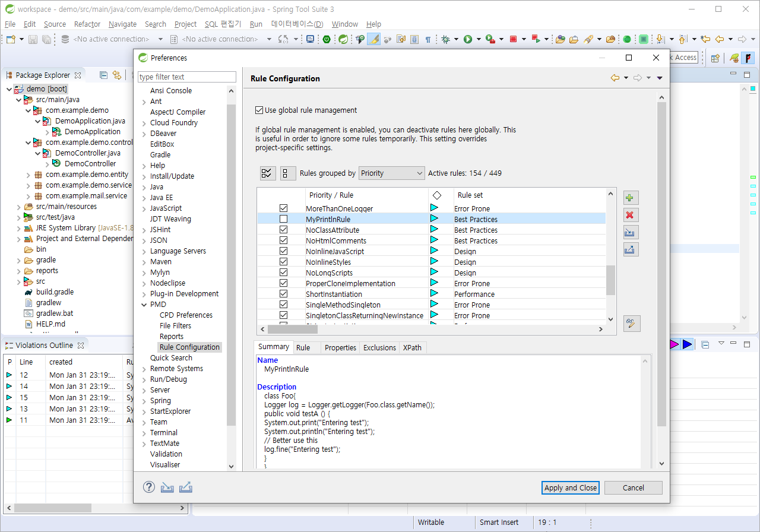Screen dimensions: 760x532
Task: Click the red Stop square toolbar icon
Action: [x=514, y=39]
